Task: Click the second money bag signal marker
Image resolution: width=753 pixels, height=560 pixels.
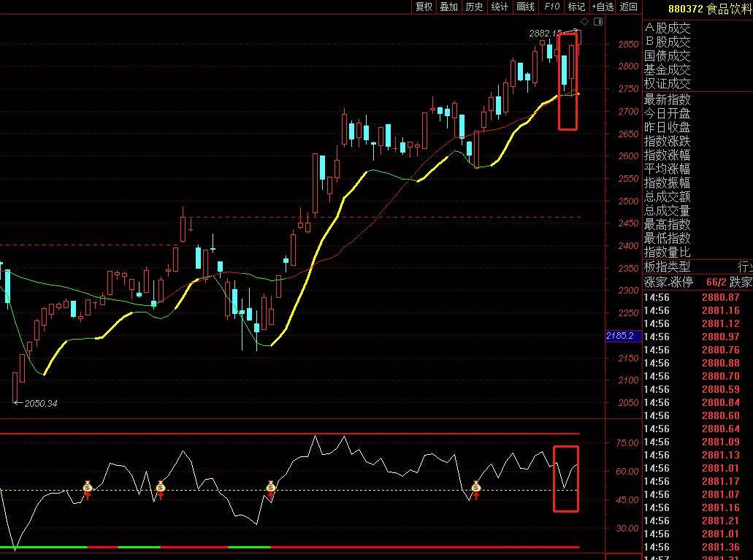Action: (160, 486)
